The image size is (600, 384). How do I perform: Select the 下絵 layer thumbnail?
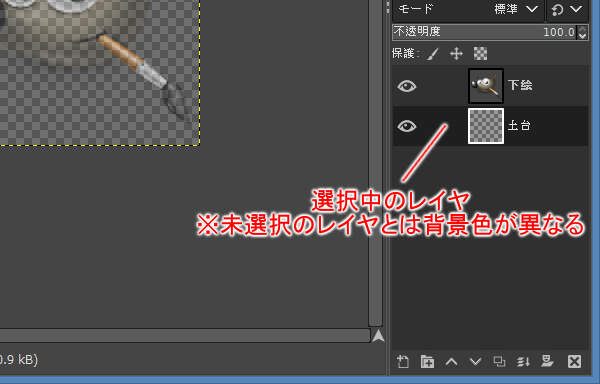[486, 86]
